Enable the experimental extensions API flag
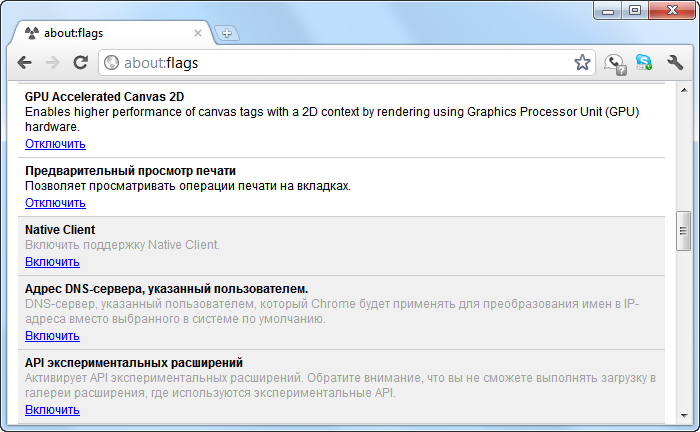 pyautogui.click(x=52, y=410)
